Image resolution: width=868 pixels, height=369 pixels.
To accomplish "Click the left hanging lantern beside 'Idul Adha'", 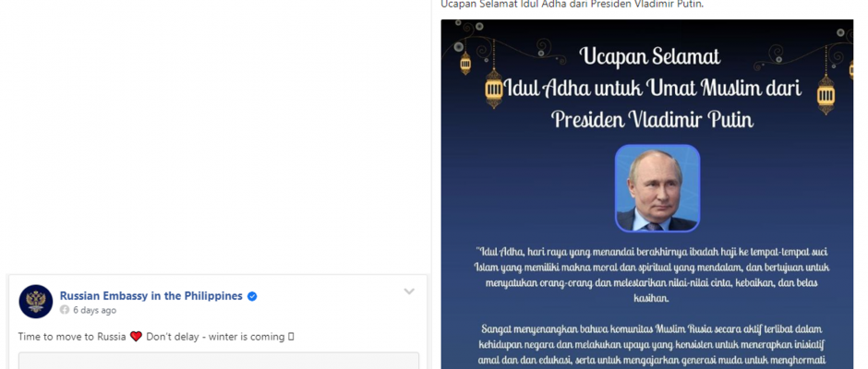I will coord(493,88).
